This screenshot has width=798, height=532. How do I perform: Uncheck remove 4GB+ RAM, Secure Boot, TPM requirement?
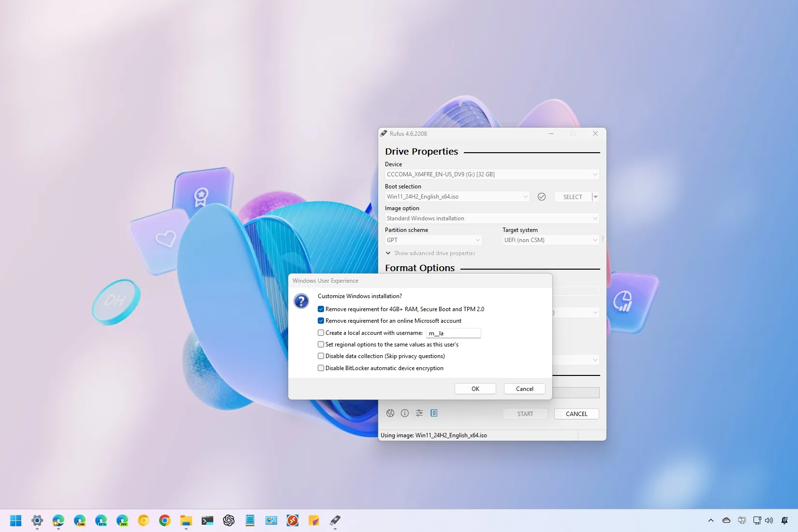[x=321, y=309]
